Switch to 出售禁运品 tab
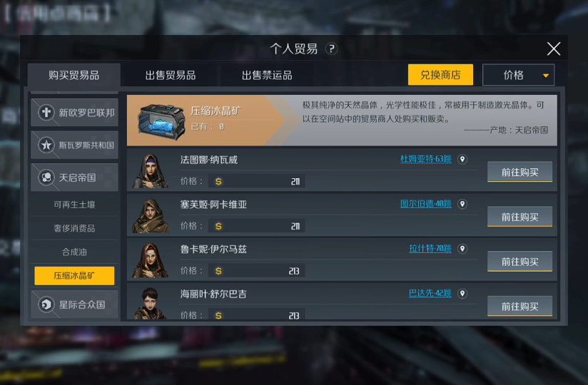 pos(267,76)
